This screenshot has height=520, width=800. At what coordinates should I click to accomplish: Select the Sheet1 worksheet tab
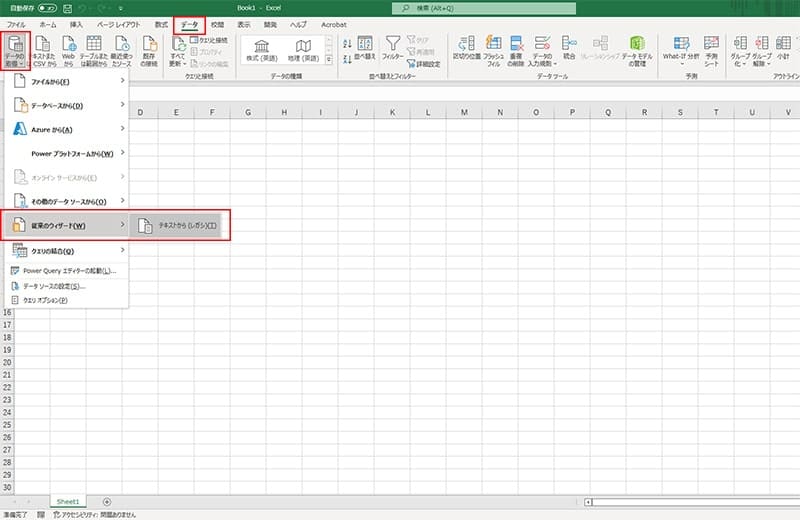[x=69, y=501]
